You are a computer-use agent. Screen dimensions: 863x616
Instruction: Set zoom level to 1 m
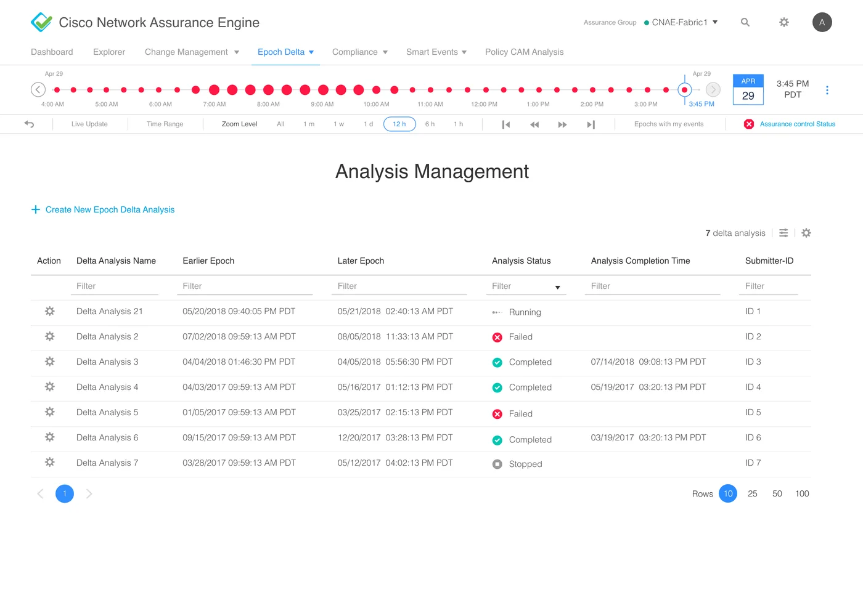pos(309,124)
